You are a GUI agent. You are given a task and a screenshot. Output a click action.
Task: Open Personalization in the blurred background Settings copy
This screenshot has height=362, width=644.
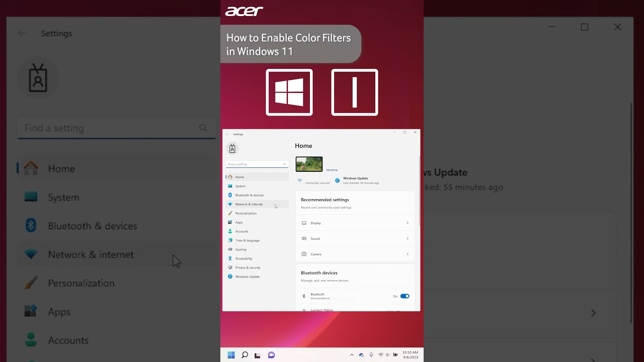pos(117,283)
